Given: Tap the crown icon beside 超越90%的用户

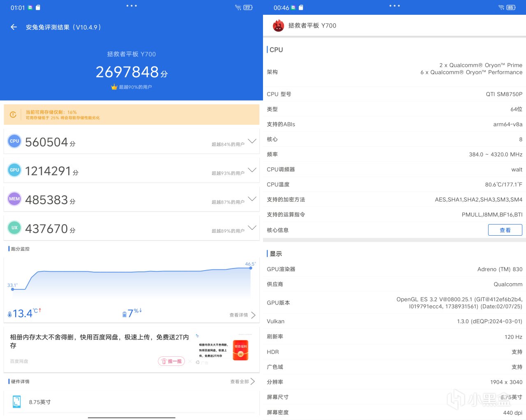Looking at the screenshot, I should (114, 87).
